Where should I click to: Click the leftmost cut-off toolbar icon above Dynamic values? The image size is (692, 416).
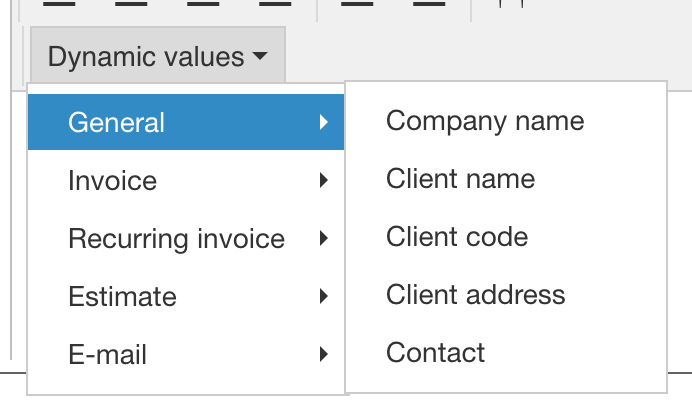pos(59,4)
